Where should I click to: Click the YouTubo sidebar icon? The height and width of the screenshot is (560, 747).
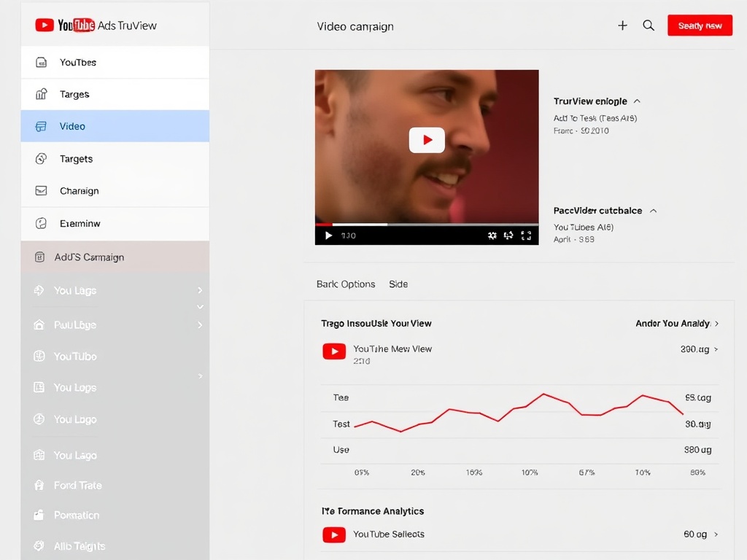[x=39, y=356]
